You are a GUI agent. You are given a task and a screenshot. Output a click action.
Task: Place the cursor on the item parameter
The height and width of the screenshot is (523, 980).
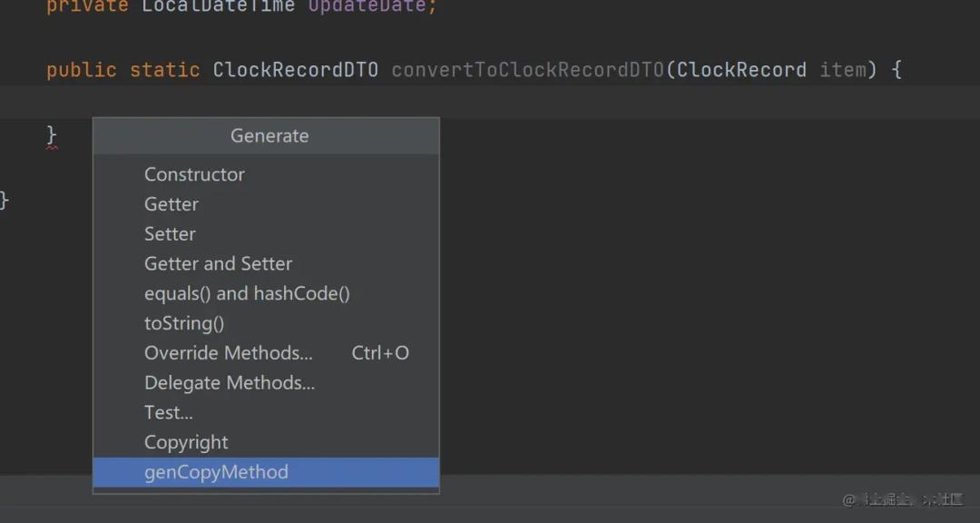pyautogui.click(x=843, y=70)
